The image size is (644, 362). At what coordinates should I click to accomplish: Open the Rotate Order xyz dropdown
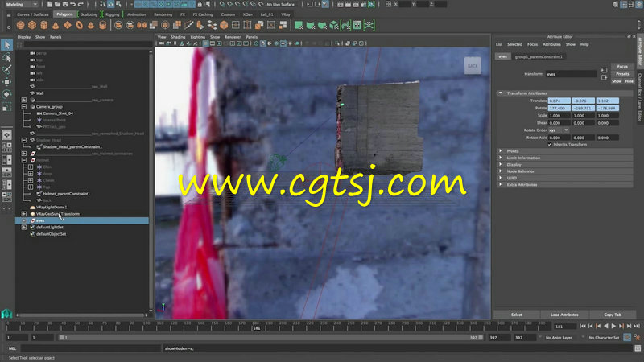(x=559, y=130)
